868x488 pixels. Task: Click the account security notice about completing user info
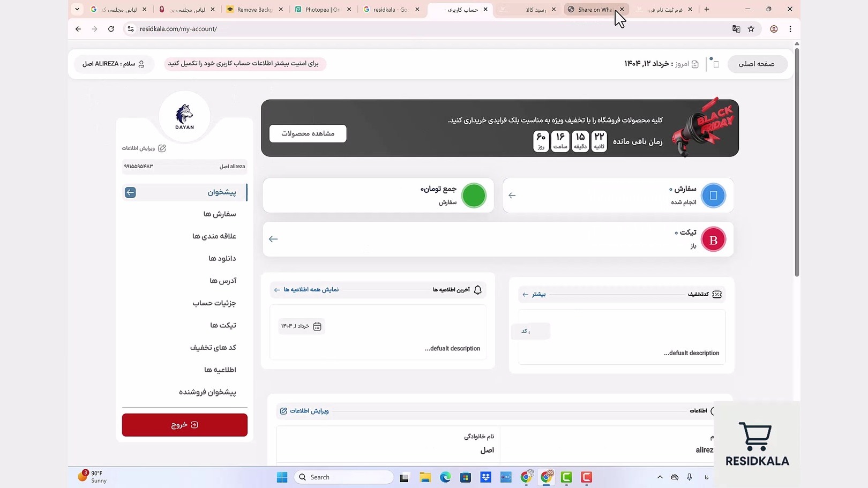(x=244, y=64)
